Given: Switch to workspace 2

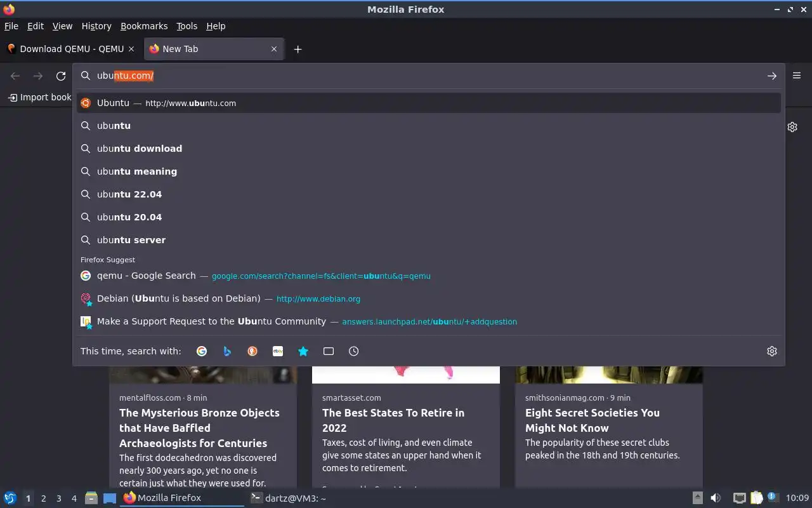Looking at the screenshot, I should point(43,498).
